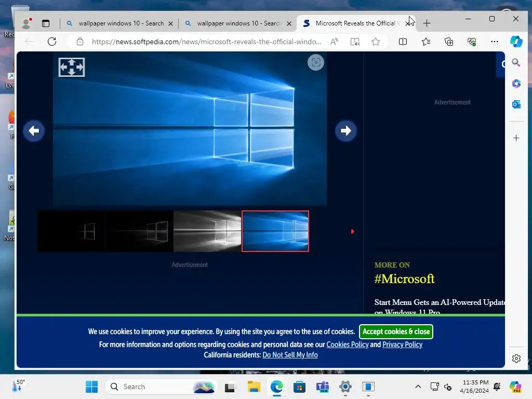
Task: Open sidebar search icon
Action: point(516,62)
